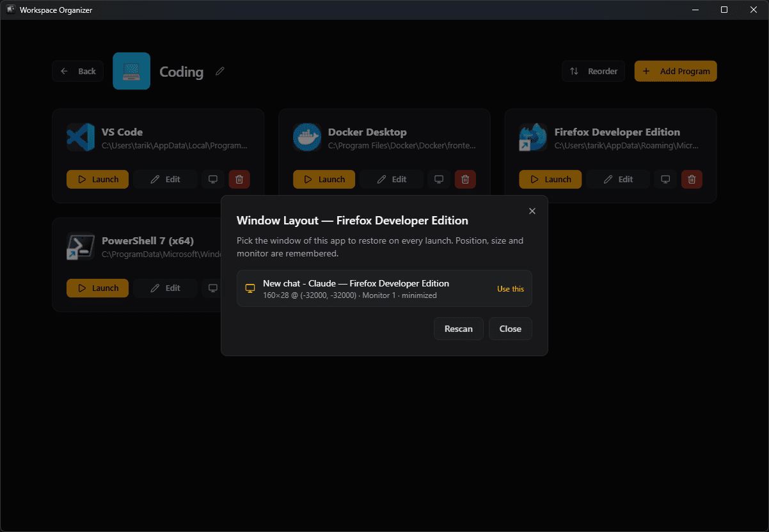Click the Coding workspace title

[182, 72]
